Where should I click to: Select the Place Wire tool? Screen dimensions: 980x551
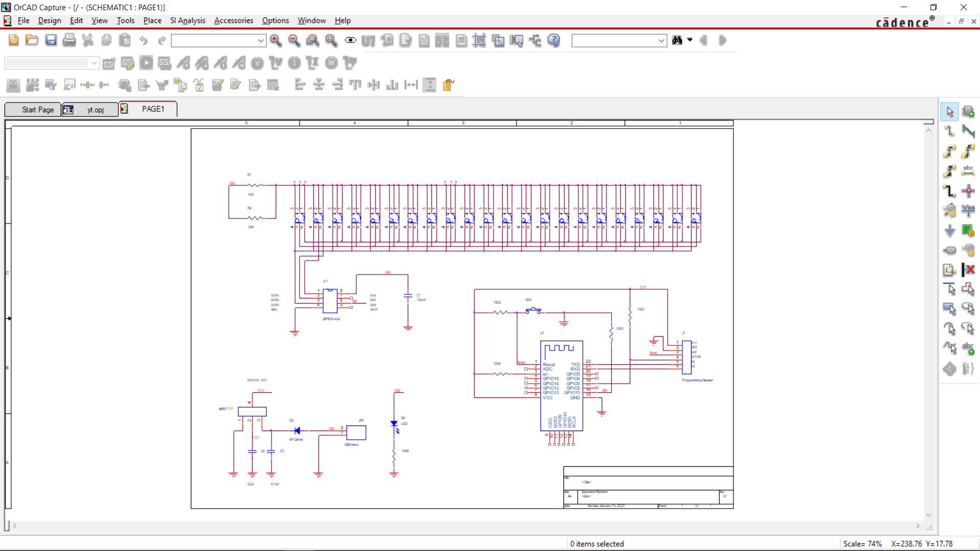pyautogui.click(x=949, y=131)
